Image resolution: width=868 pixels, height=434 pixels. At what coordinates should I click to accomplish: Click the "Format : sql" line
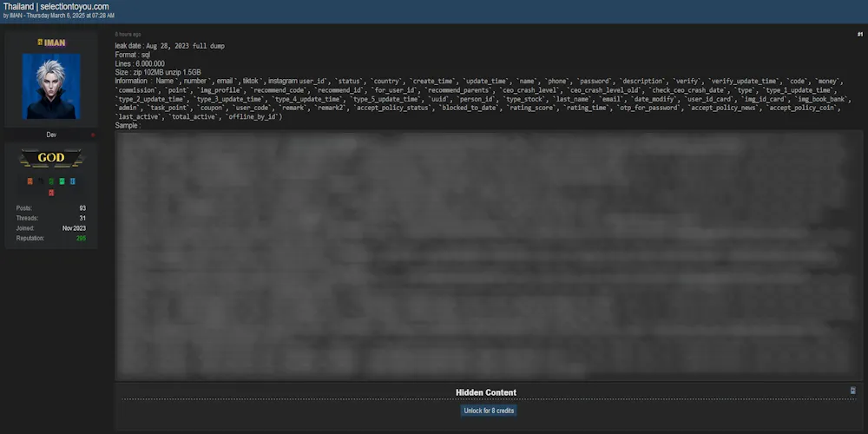pos(132,55)
